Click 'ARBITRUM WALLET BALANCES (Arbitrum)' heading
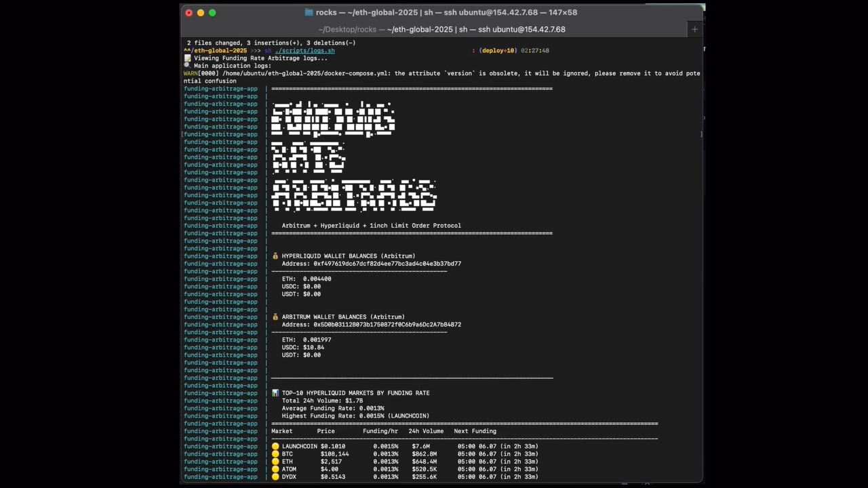 343,317
